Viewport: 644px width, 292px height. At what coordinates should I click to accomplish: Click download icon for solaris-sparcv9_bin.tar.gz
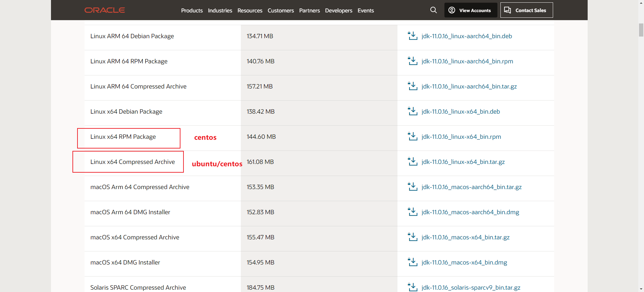coord(413,287)
